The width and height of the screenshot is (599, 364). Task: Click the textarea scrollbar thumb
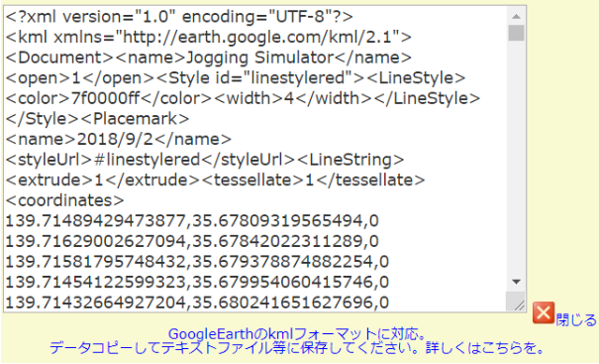(516, 33)
